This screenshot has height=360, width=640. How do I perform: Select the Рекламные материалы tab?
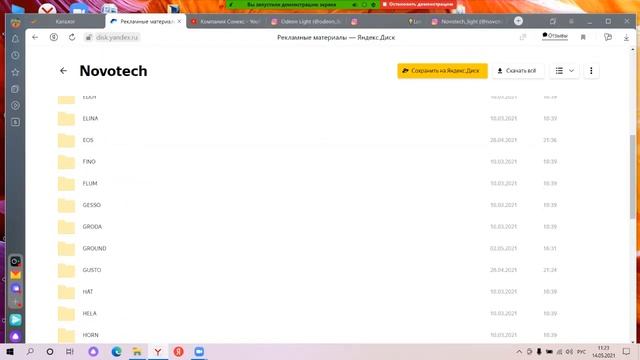coord(146,21)
